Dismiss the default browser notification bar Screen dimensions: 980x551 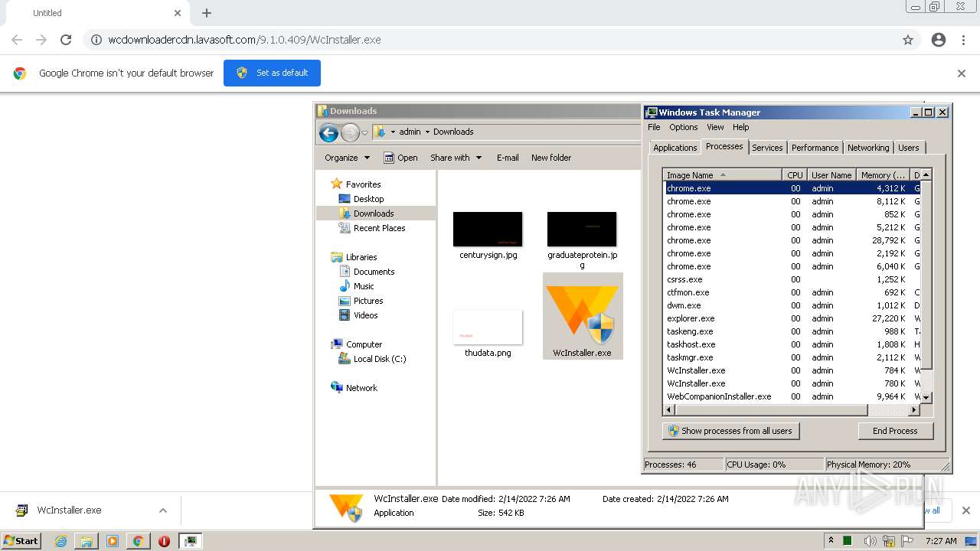(962, 73)
